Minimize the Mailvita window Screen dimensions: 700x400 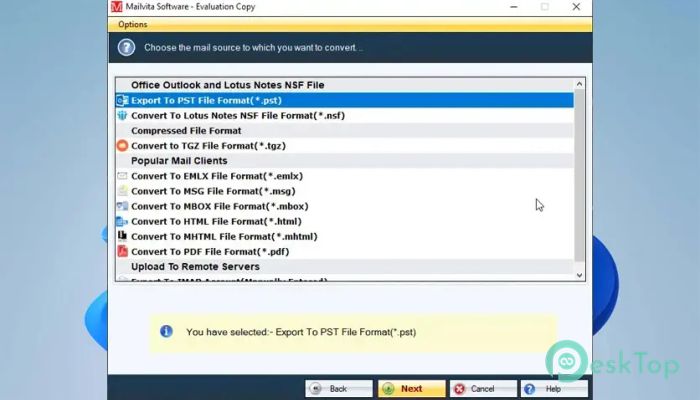click(514, 7)
